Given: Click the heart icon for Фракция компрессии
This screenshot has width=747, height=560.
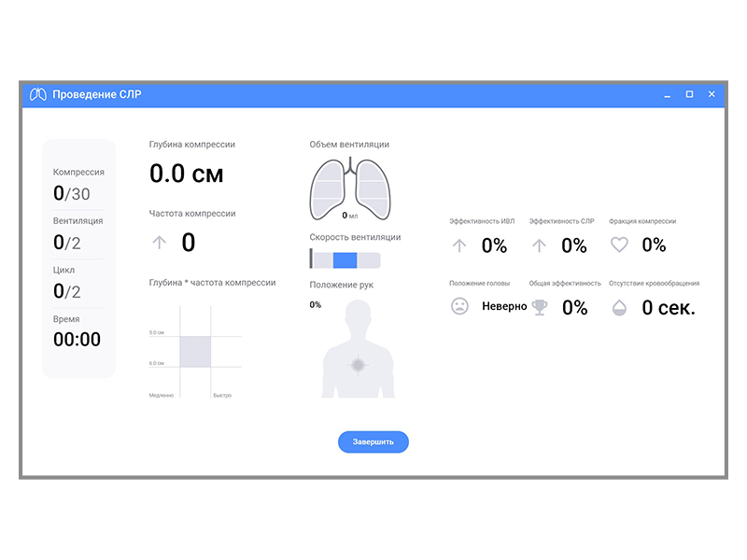Looking at the screenshot, I should [x=619, y=245].
